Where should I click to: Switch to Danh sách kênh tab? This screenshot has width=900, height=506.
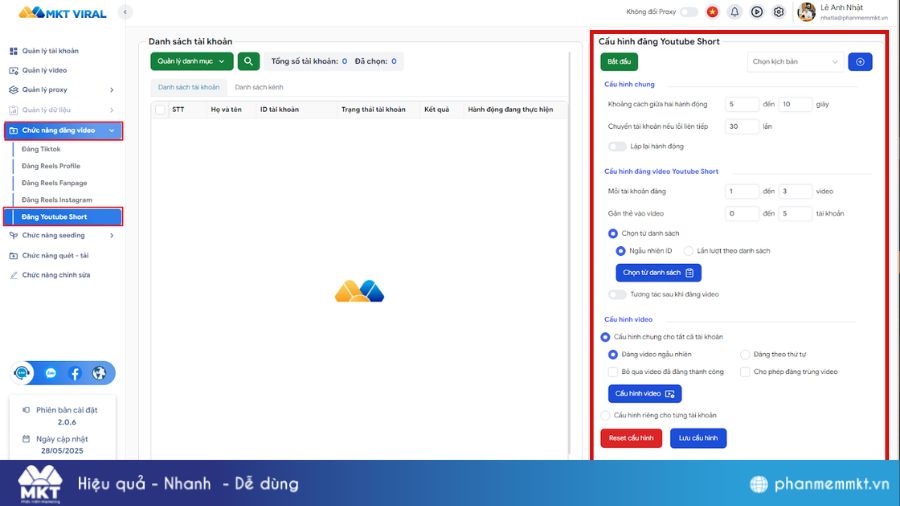click(x=259, y=87)
